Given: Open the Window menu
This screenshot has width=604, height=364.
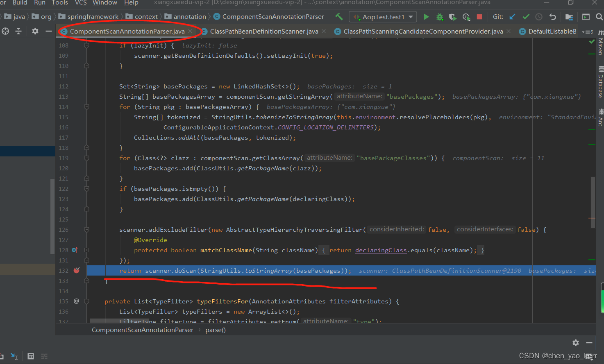Looking at the screenshot, I should [x=104, y=3].
